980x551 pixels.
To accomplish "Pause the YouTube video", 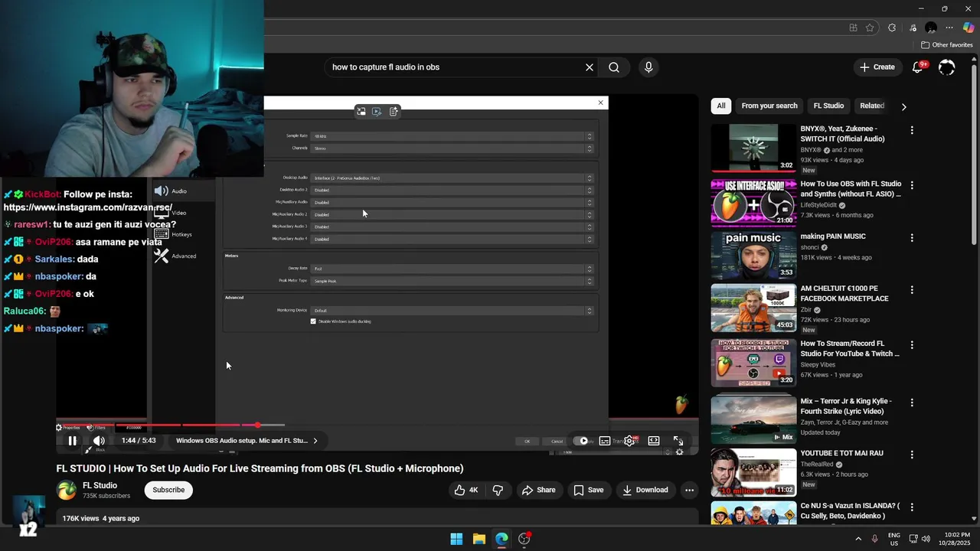I will [x=72, y=441].
